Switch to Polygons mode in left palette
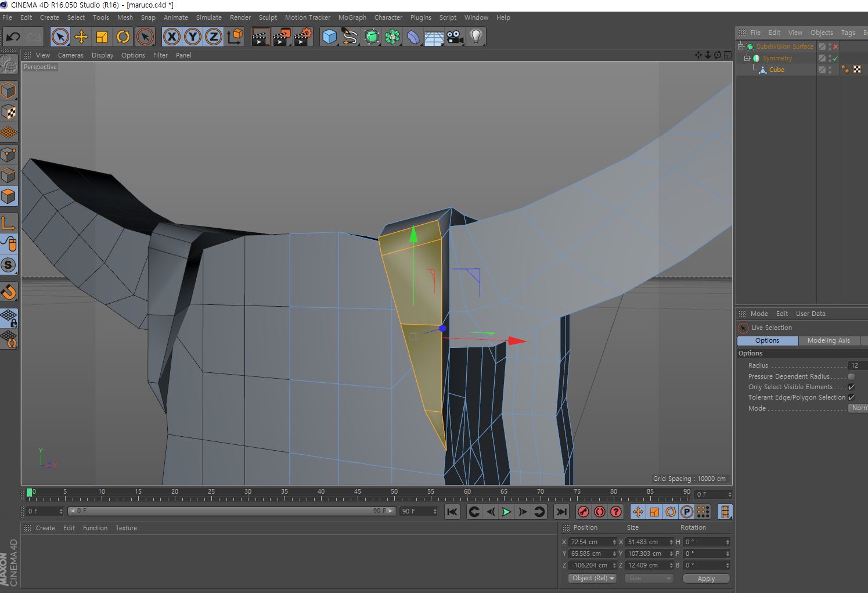868x593 pixels. point(9,197)
